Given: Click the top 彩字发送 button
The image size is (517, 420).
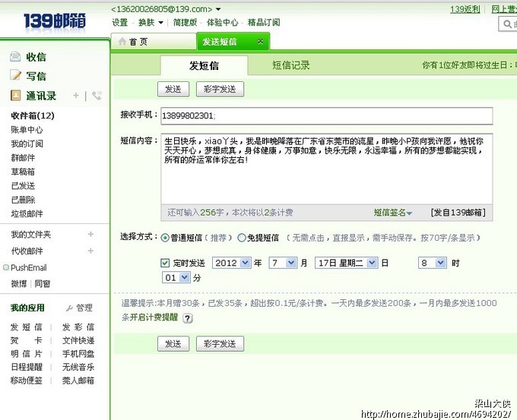Looking at the screenshot, I should (220, 89).
